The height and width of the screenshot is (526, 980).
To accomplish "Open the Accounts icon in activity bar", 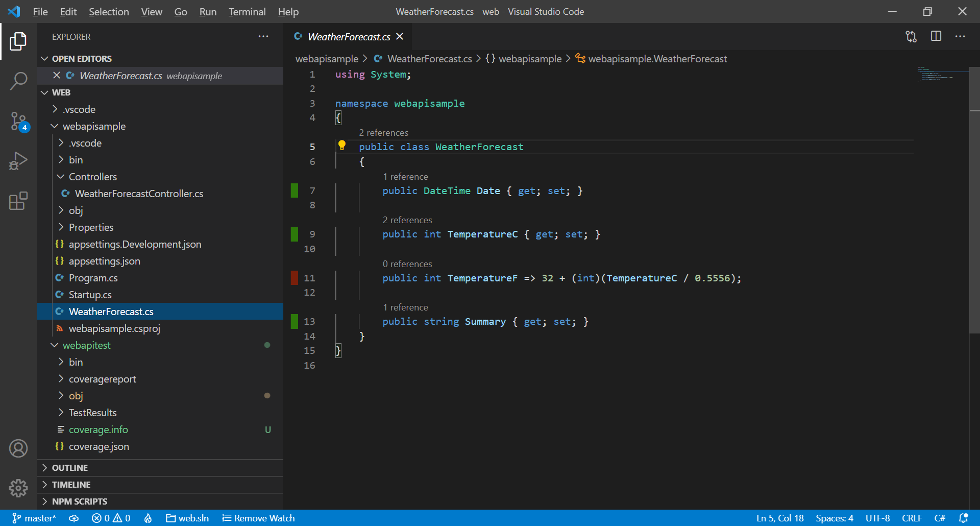I will pos(18,448).
